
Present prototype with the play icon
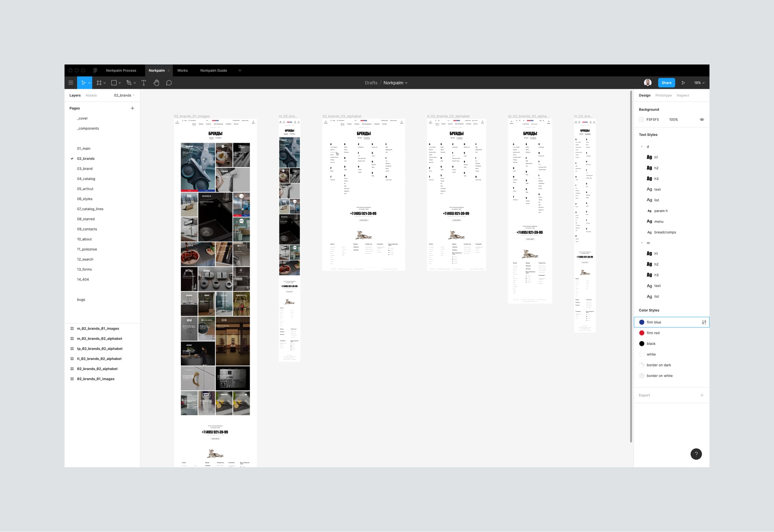[683, 83]
